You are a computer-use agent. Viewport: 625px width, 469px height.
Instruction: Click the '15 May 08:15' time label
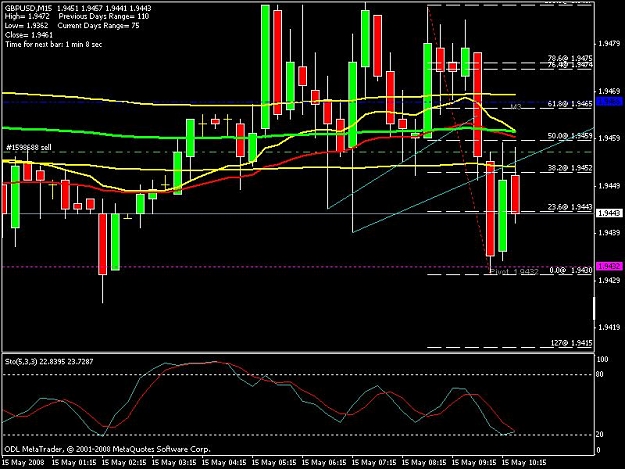pyautogui.click(x=424, y=463)
